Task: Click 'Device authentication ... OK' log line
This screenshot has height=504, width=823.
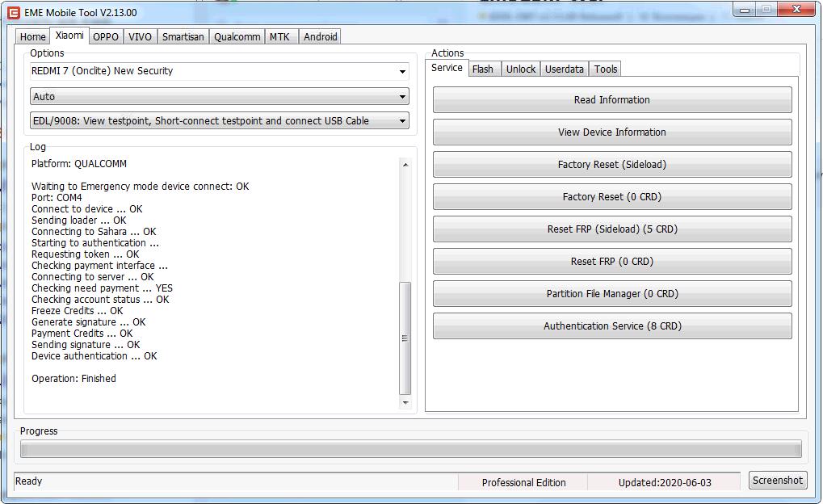Action: [x=94, y=356]
